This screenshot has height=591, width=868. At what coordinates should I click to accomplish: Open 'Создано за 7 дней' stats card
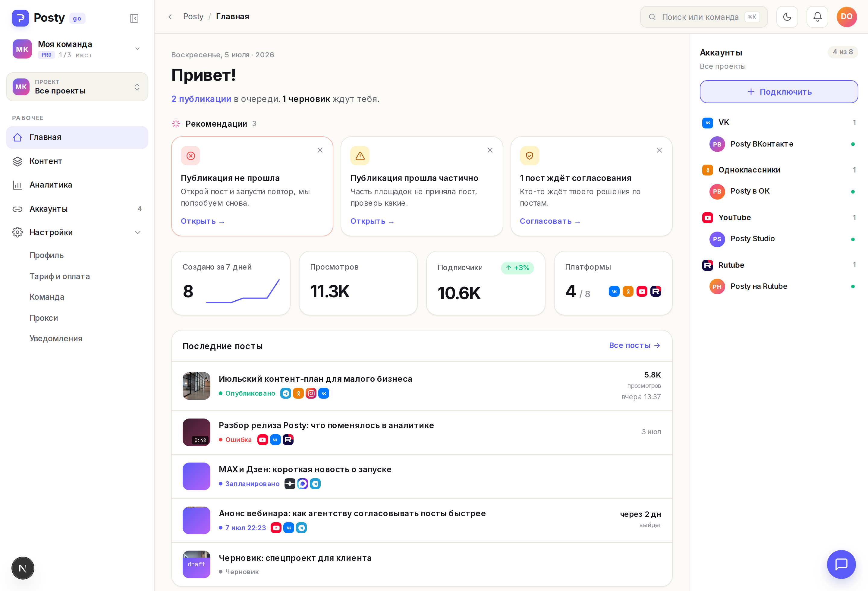pos(231,283)
